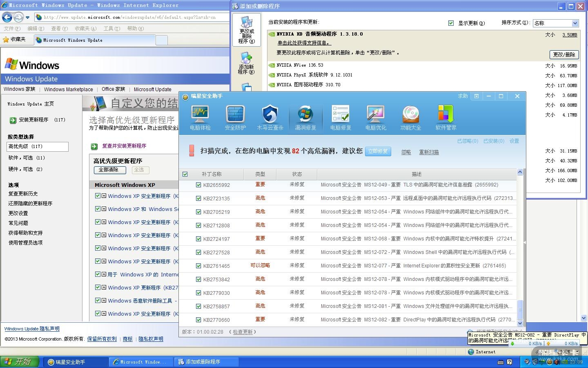The height and width of the screenshot is (368, 588).
Task: Go back in Internet Explorer
Action: point(7,17)
